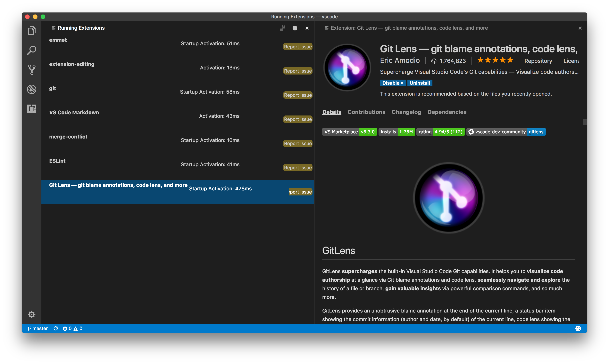Switch to the Contributions tab
Viewport: 609px width, 364px height.
point(366,112)
